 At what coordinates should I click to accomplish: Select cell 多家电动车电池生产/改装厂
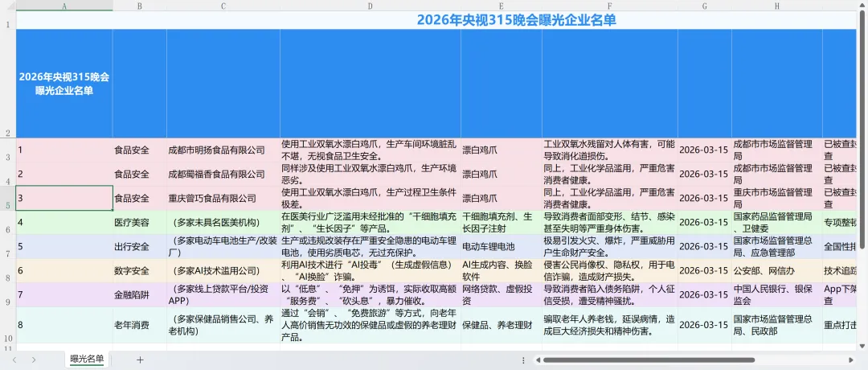[223, 246]
